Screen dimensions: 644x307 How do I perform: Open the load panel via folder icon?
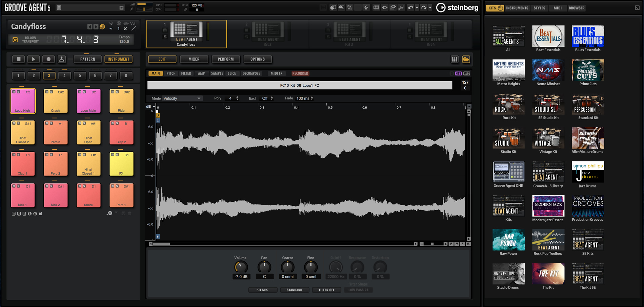click(466, 59)
